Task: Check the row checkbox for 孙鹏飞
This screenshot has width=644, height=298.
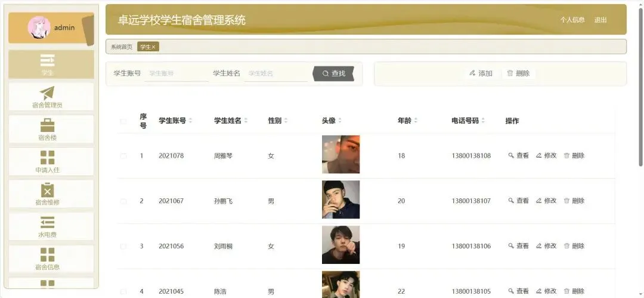Action: click(x=123, y=201)
